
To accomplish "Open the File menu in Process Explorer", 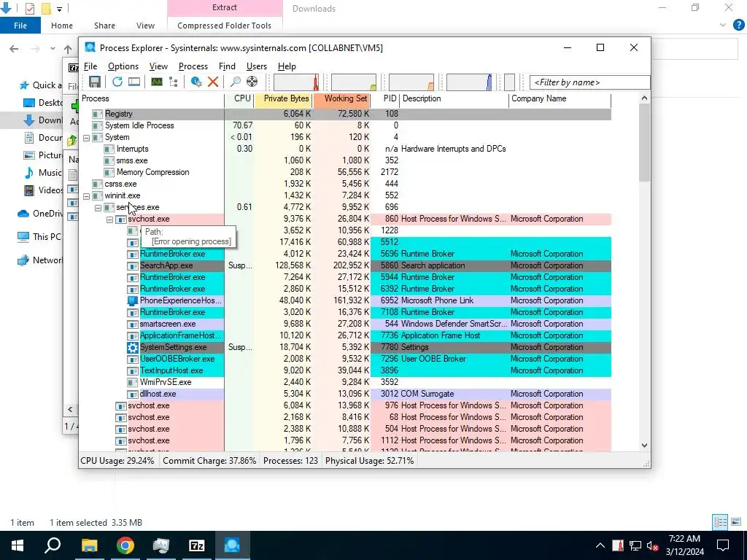I will pos(90,66).
